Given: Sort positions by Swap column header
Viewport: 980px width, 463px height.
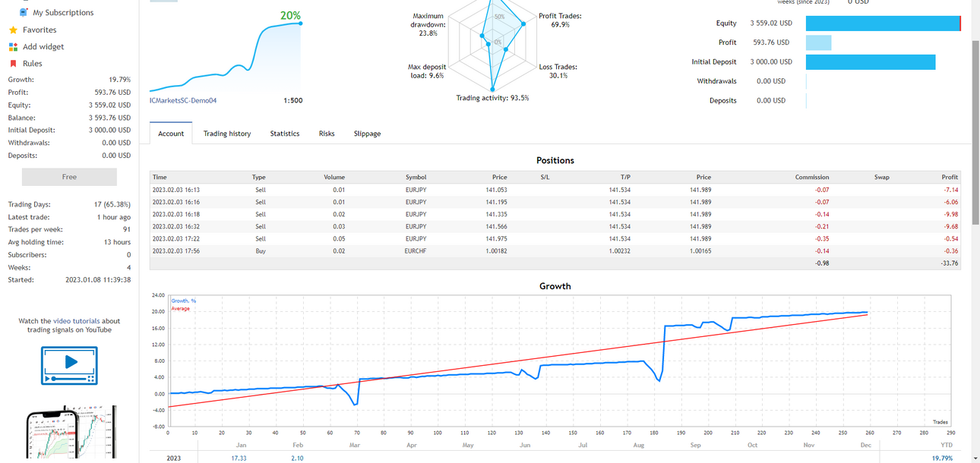Looking at the screenshot, I should (x=881, y=177).
